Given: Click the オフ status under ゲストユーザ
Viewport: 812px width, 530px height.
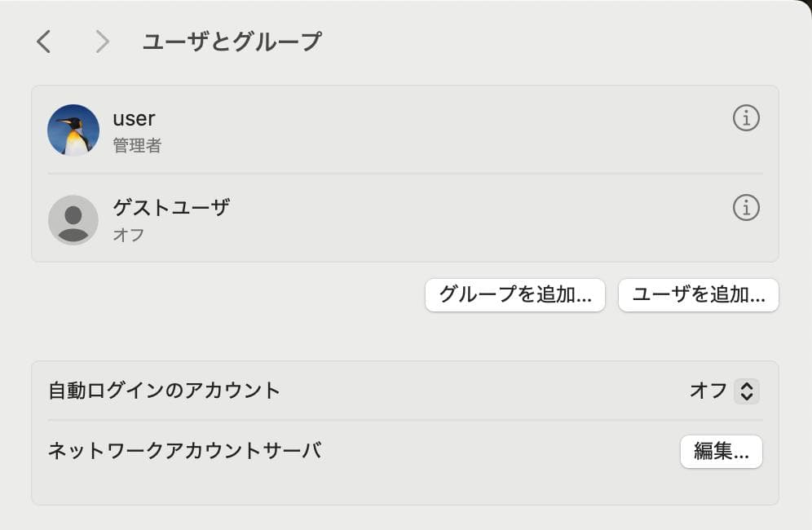Looking at the screenshot, I should pos(129,235).
